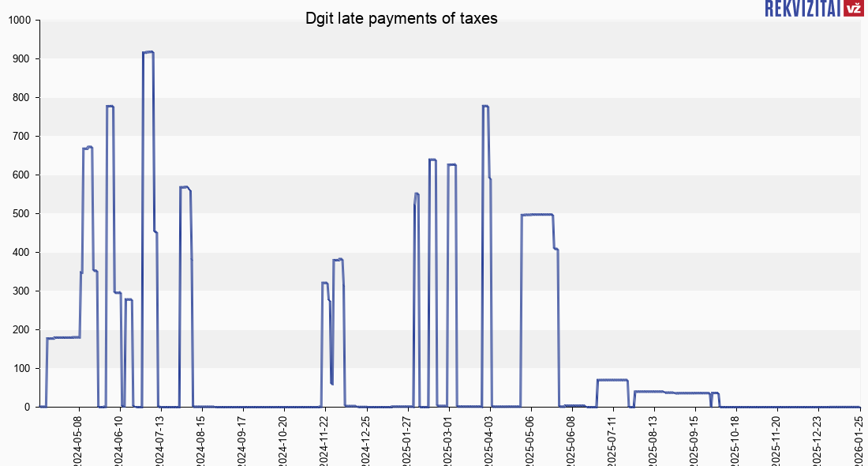Screen dimensions: 868x466
Task: Click the August 2024 peak near 570
Action: 185,187
